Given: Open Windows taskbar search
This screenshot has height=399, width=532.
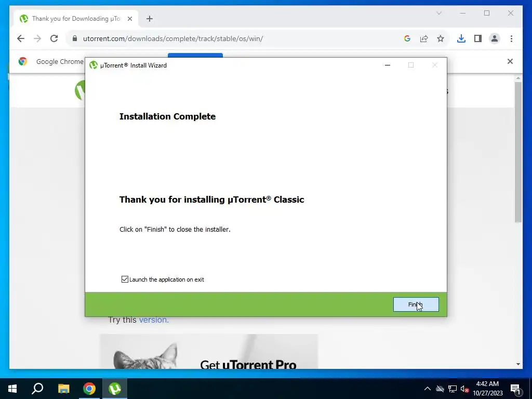Looking at the screenshot, I should click(x=37, y=389).
